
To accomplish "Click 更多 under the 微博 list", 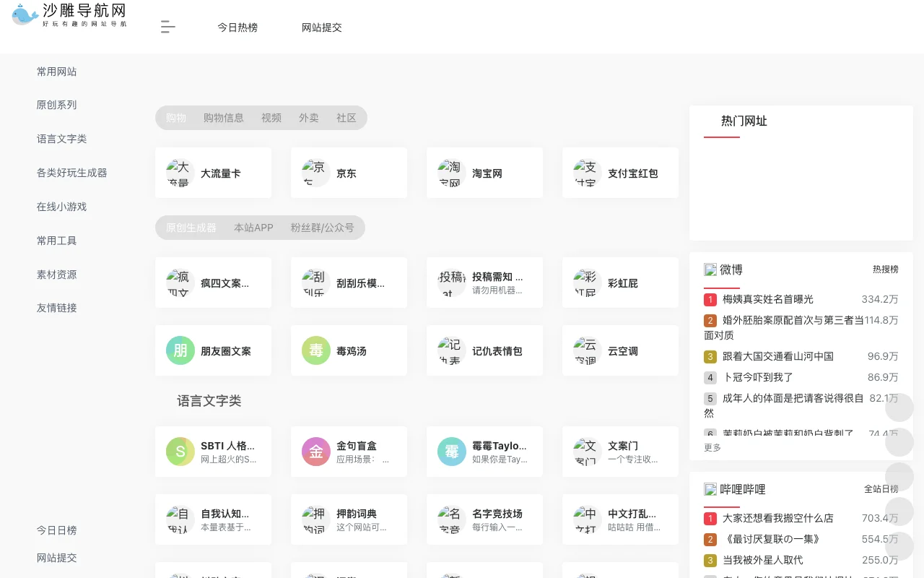I will (712, 448).
